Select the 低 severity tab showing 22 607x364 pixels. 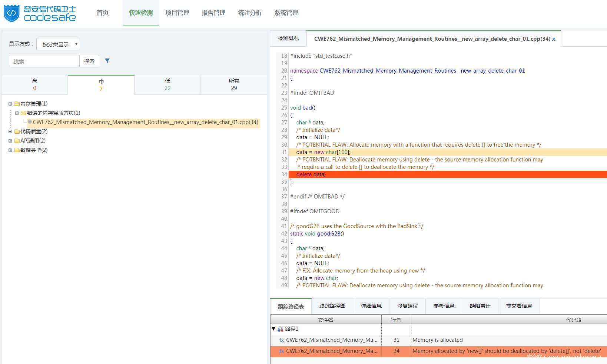click(x=167, y=84)
